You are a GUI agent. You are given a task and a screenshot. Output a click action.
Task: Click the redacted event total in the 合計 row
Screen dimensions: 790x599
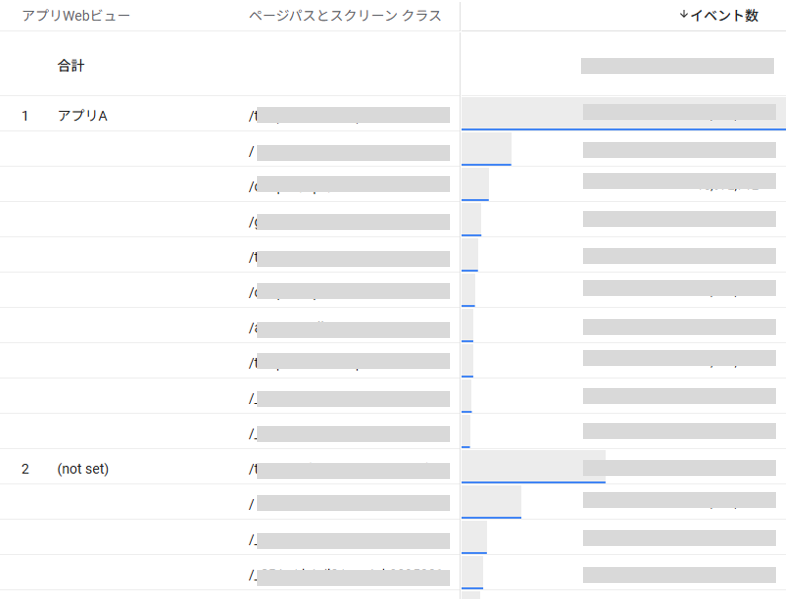pyautogui.click(x=677, y=66)
